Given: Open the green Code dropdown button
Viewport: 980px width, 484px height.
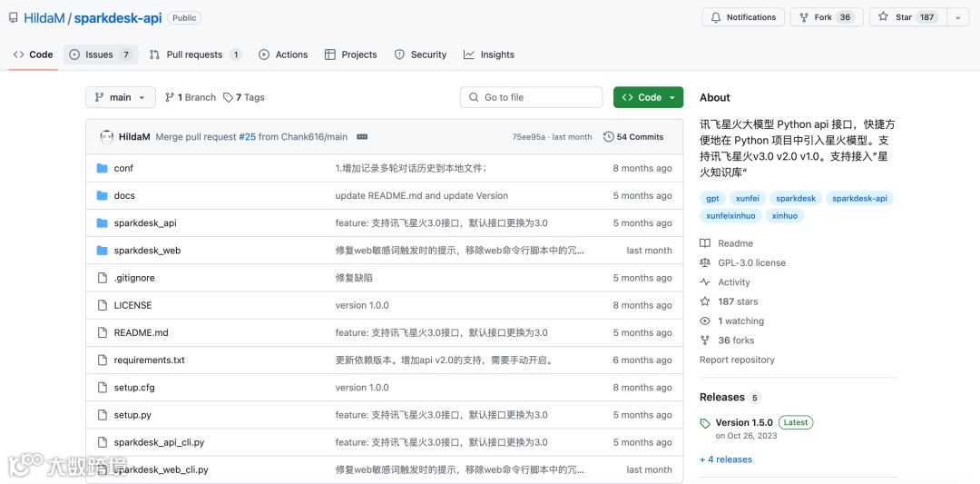Looking at the screenshot, I should 648,97.
